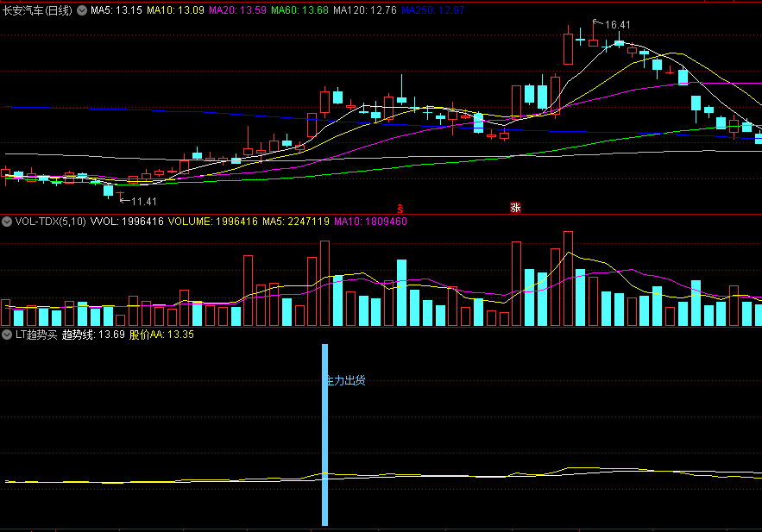
Task: Click the red S signal marker icon
Action: tap(400, 209)
